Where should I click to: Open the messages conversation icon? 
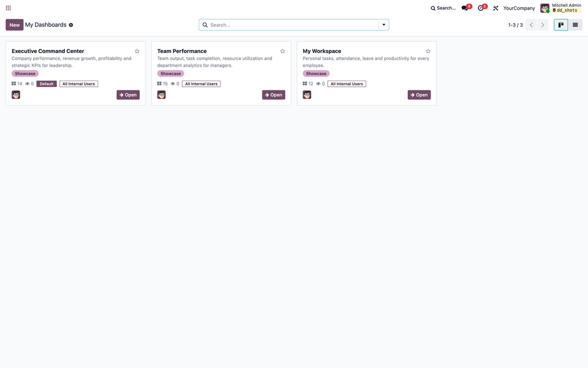tap(465, 8)
